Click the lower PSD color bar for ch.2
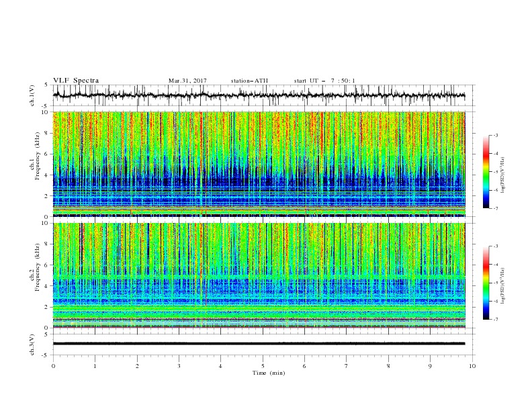This screenshot has height=411, width=532. pos(486,283)
